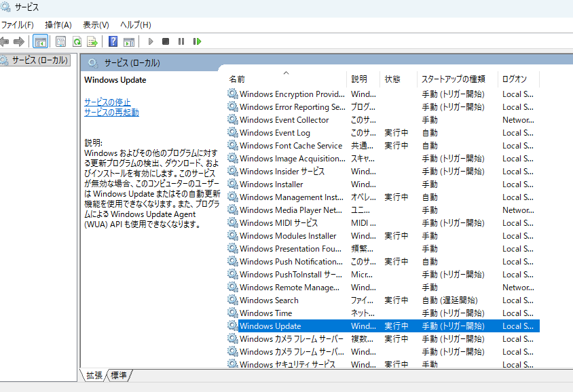This screenshot has height=392, width=573.
Task: Select Windows Presentation Fou... service
Action: pos(290,248)
